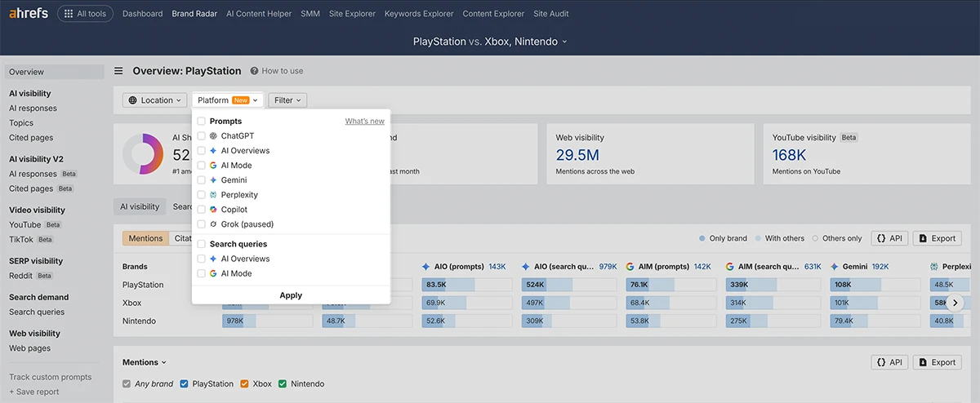This screenshot has height=403, width=980.
Task: Open Keywords Explorer in top navigation
Action: click(x=419, y=14)
